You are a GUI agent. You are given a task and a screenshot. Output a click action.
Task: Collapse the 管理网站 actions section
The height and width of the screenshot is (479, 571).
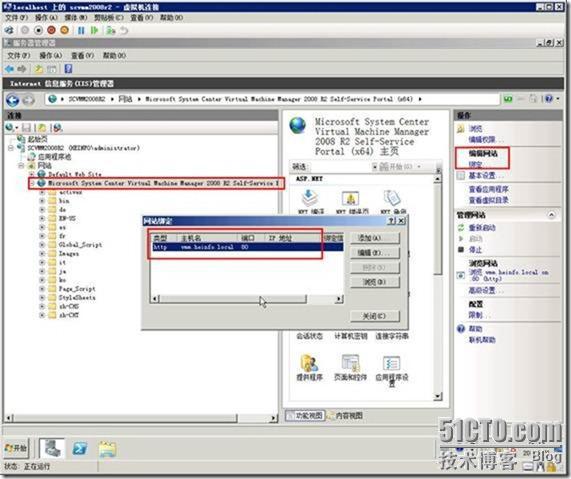pyautogui.click(x=551, y=215)
